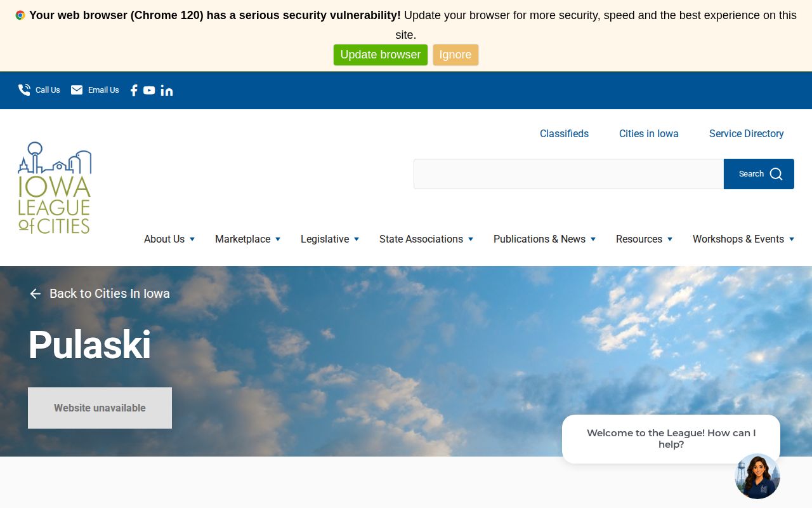Click the Email Us link text

click(x=103, y=90)
